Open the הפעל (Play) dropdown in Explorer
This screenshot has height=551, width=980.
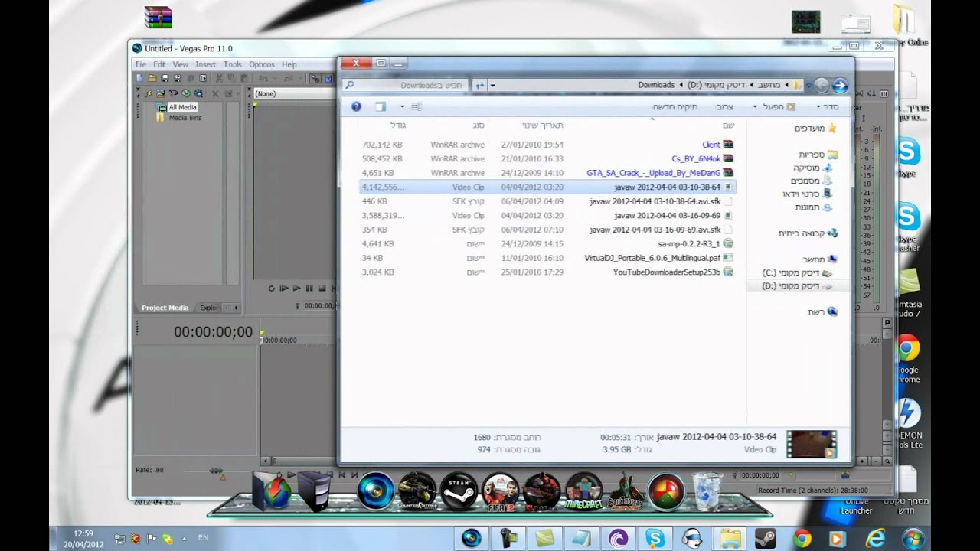click(773, 106)
